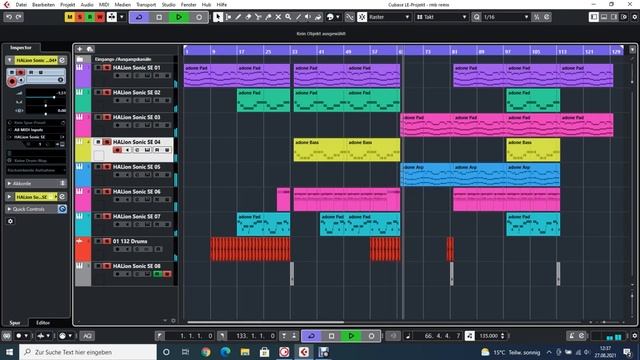Select the Split scissors tool
640x360 pixels.
[258, 17]
